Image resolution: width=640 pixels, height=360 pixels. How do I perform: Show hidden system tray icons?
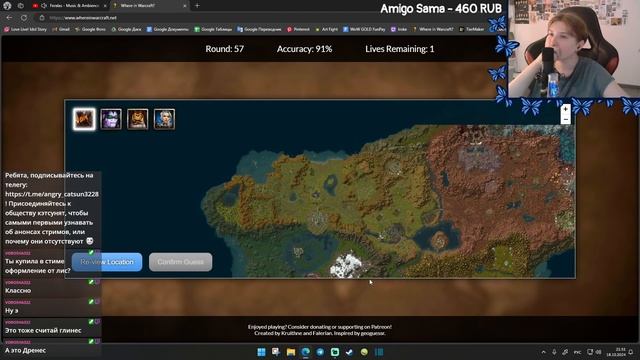543,352
